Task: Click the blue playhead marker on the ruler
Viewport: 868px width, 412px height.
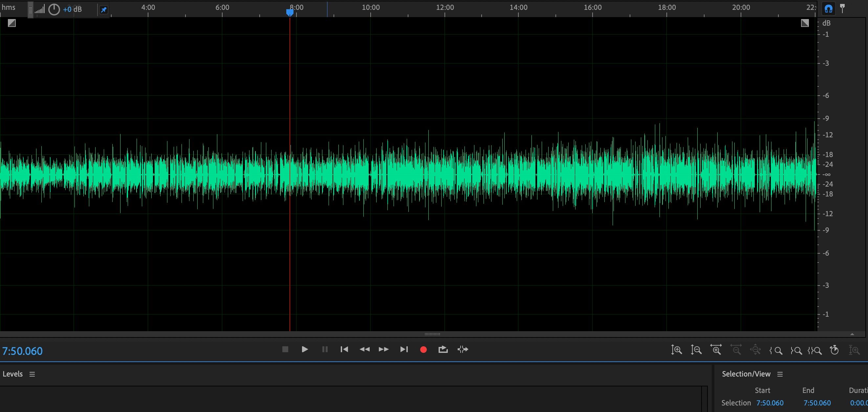Action: tap(290, 12)
